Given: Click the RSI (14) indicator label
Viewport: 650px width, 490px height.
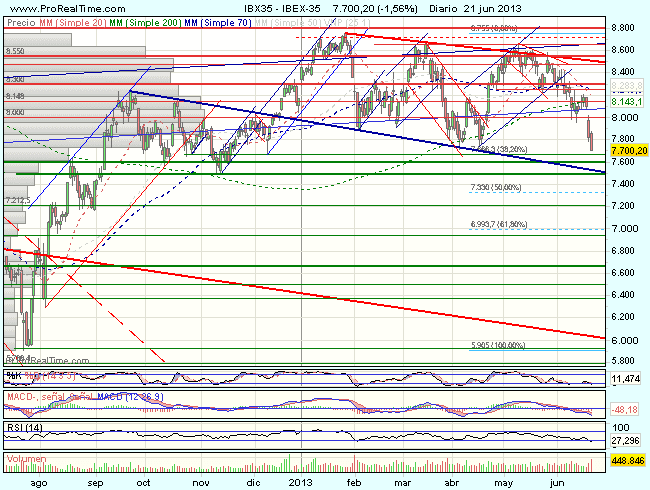Looking at the screenshot, I should pos(22,427).
